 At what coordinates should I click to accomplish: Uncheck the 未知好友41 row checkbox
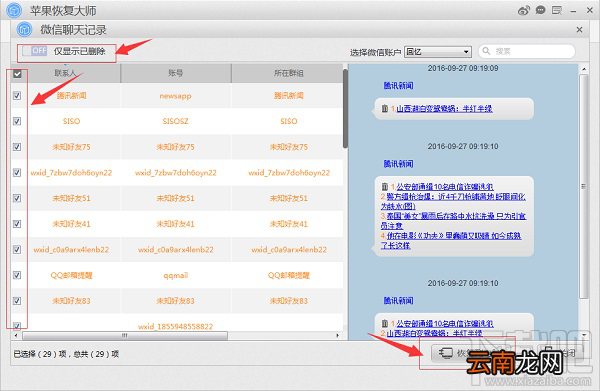[17, 224]
